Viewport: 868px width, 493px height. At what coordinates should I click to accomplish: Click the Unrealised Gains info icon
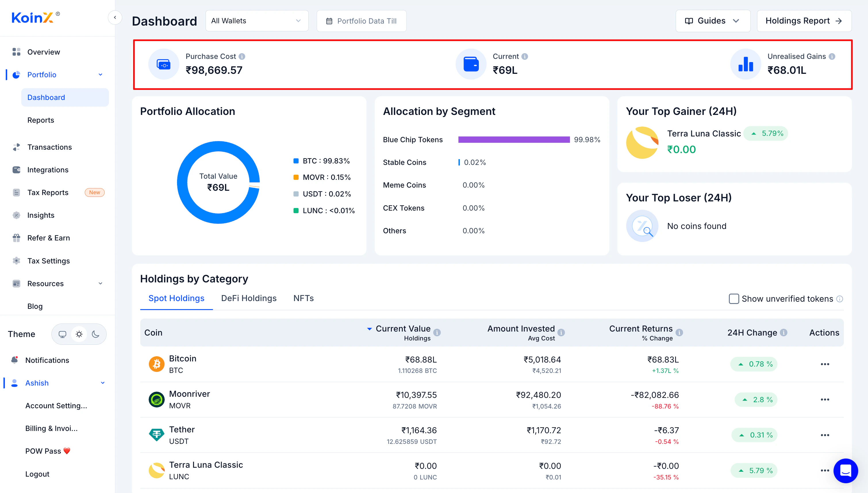(832, 57)
